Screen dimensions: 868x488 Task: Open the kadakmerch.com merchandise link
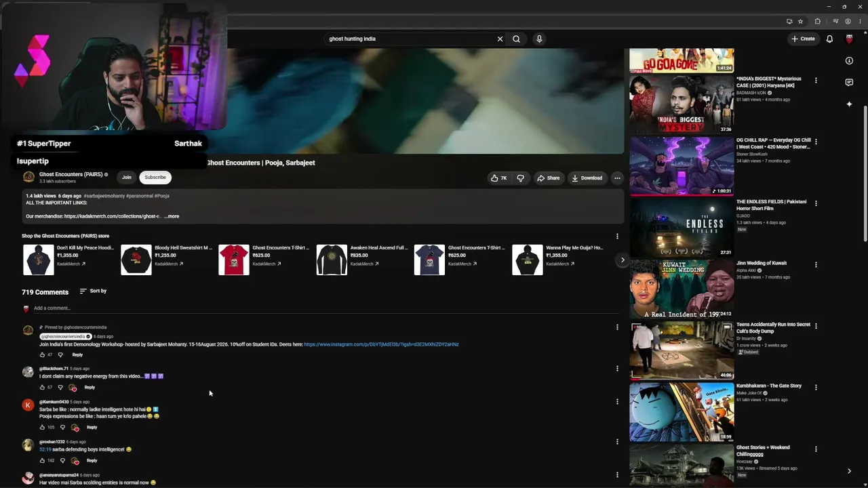[x=112, y=216]
